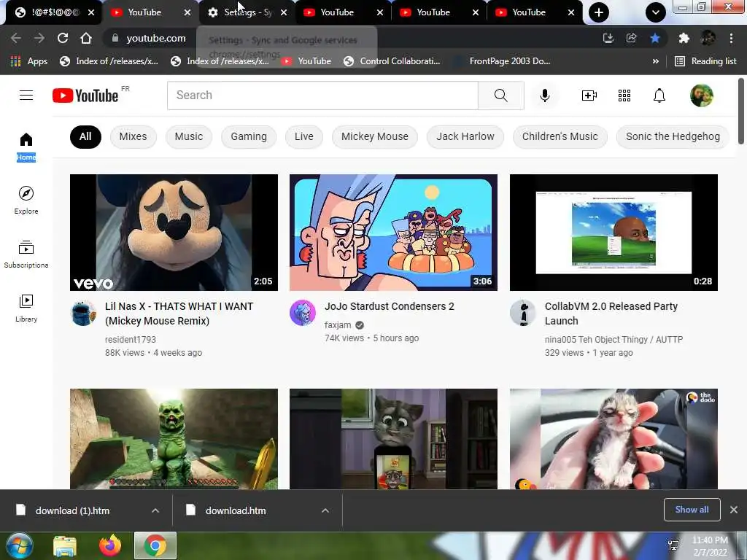Open Library in the sidebar

pyautogui.click(x=26, y=308)
